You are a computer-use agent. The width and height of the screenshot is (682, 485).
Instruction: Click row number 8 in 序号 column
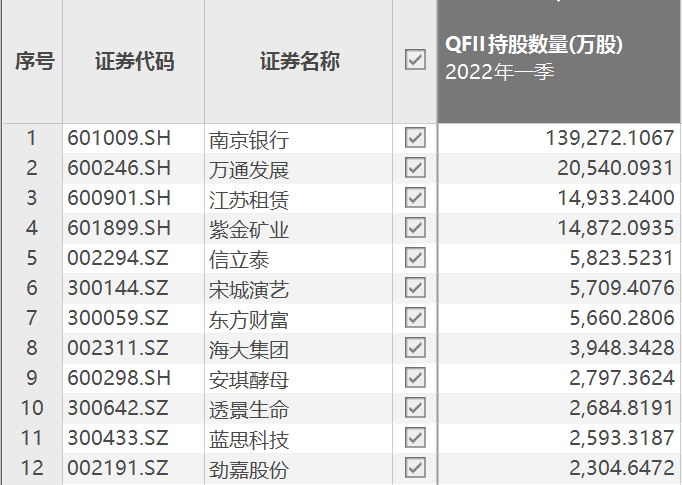31,348
